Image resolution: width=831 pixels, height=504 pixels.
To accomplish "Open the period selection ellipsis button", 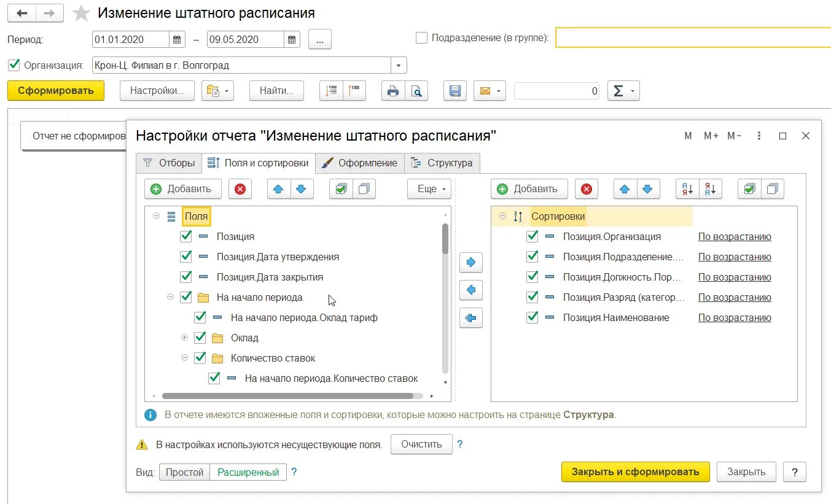I will pyautogui.click(x=319, y=39).
